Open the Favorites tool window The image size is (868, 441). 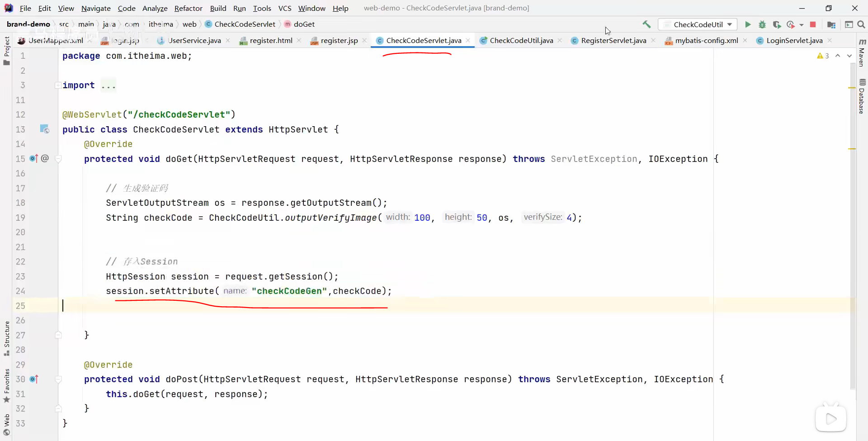point(6,385)
